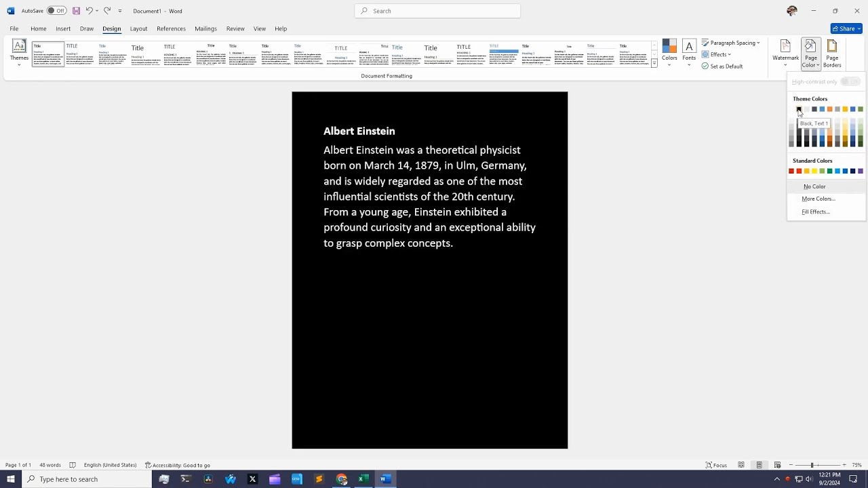Open the theme Colors menu
Image resolution: width=868 pixels, height=488 pixels.
pyautogui.click(x=669, y=53)
